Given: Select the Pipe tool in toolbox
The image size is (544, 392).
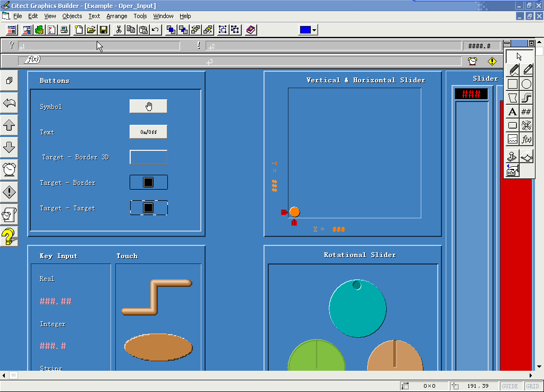Looking at the screenshot, I should 526,98.
